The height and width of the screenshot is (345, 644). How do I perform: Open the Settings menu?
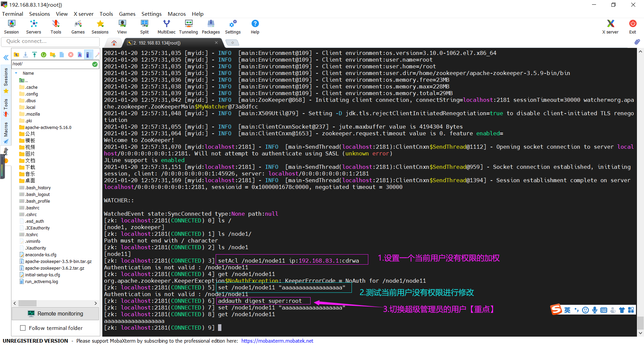click(x=151, y=14)
